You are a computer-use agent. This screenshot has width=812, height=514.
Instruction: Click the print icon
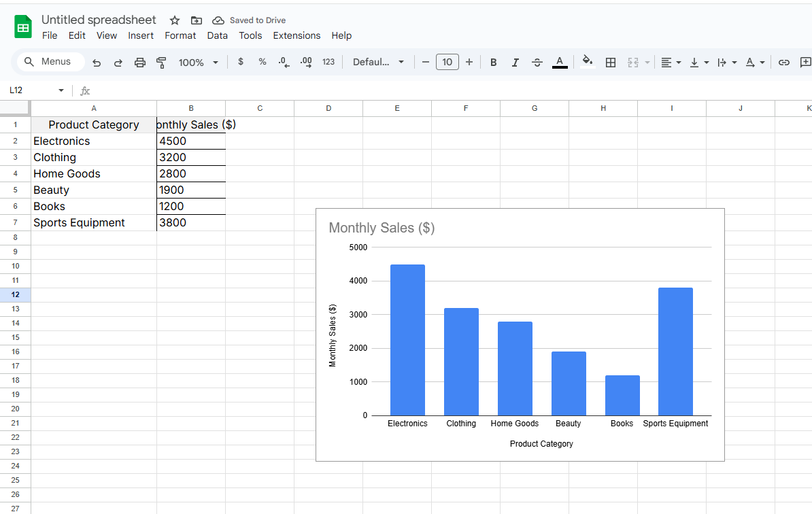click(x=140, y=63)
